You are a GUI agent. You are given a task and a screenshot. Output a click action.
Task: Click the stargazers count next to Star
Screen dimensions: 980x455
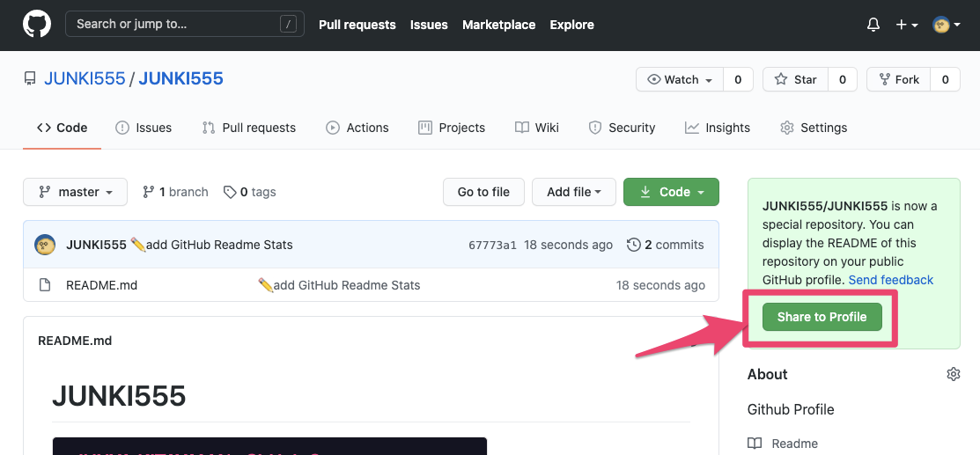point(843,79)
